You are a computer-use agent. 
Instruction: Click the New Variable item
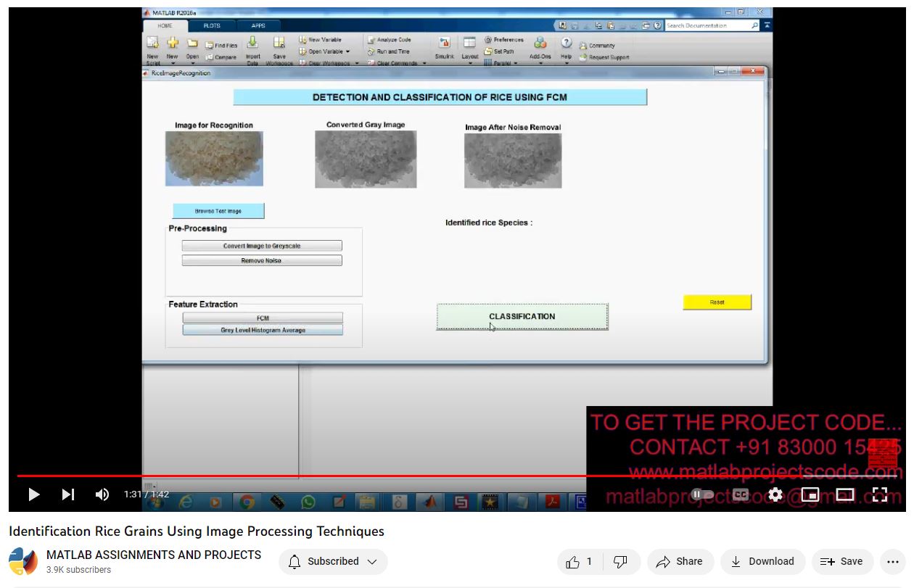click(320, 40)
